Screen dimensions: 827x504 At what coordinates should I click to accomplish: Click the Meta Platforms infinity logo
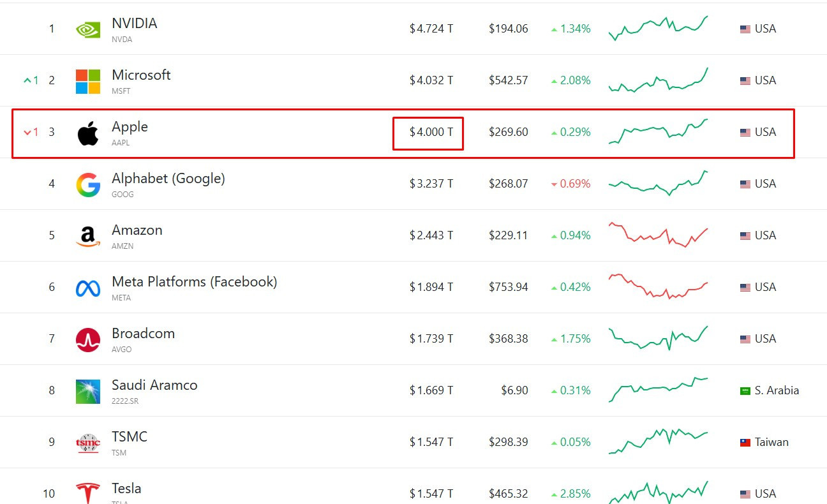tap(88, 288)
